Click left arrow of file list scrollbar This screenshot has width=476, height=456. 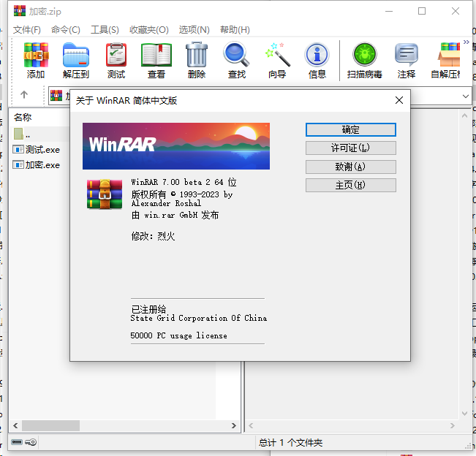(x=15, y=425)
